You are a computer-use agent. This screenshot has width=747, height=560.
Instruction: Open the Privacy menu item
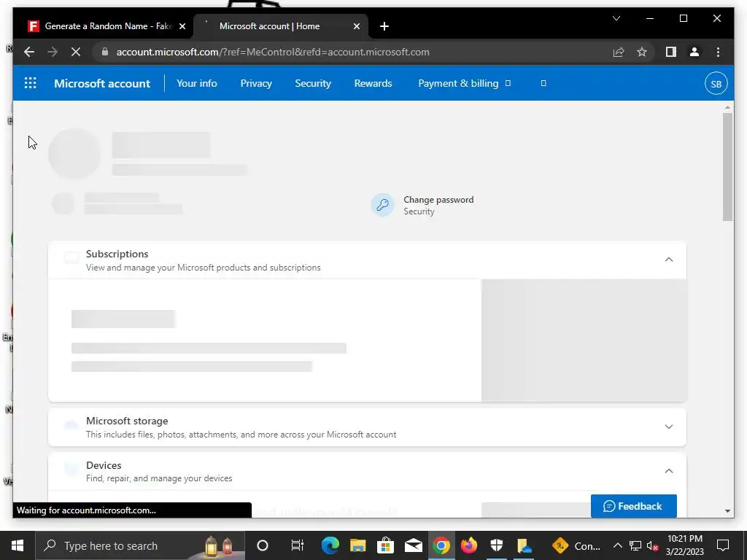coord(256,83)
